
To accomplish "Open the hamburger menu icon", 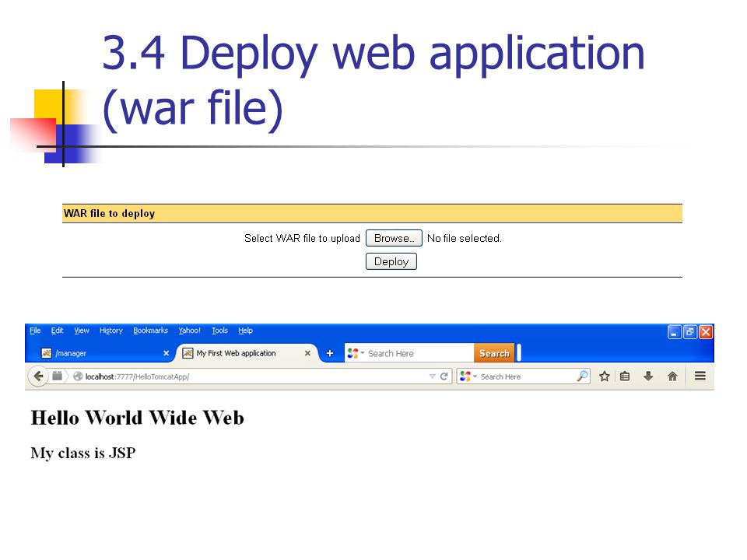I will [700, 376].
